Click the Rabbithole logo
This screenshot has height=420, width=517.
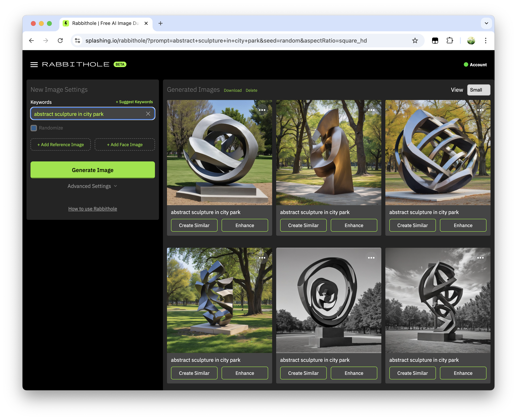(76, 64)
